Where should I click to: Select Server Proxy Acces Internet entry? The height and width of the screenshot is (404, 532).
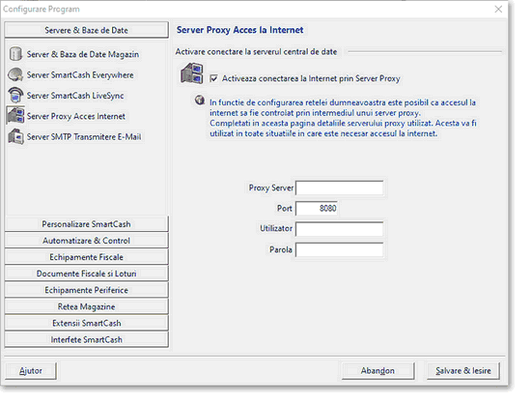tap(76, 116)
